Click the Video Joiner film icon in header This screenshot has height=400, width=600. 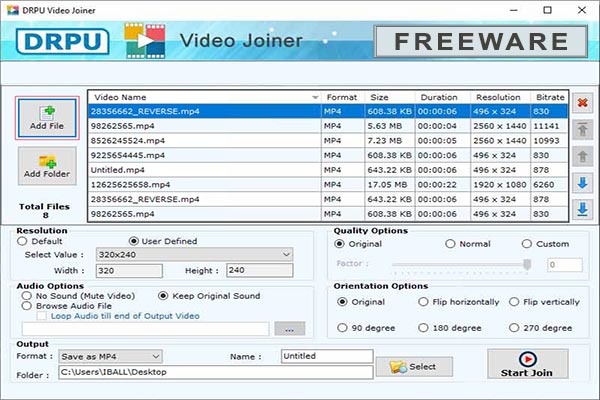(x=145, y=41)
